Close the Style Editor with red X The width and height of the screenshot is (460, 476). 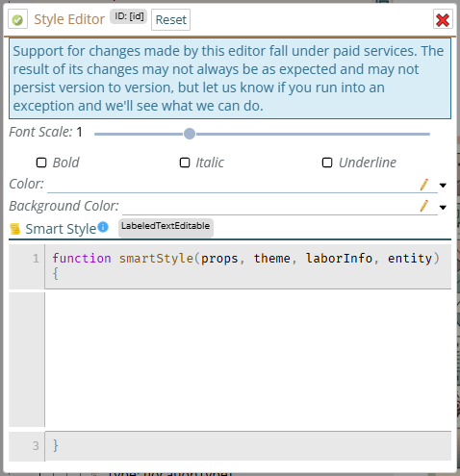click(443, 19)
